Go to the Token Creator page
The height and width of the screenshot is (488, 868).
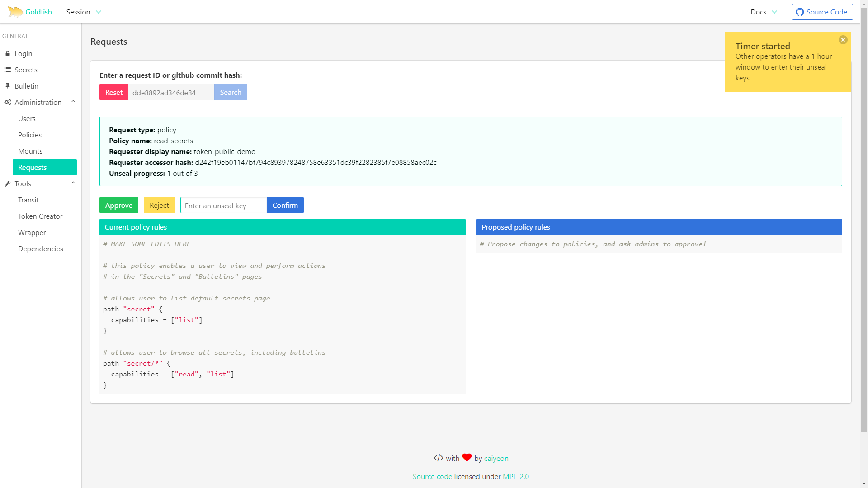pyautogui.click(x=40, y=216)
